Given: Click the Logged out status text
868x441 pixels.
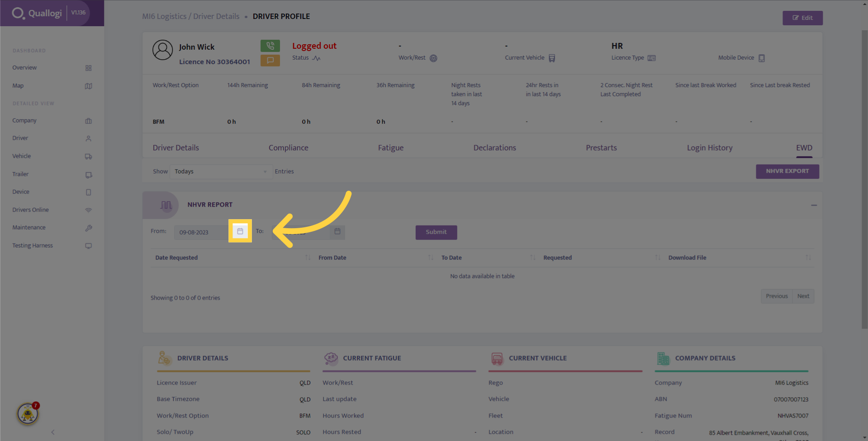Looking at the screenshot, I should [x=314, y=46].
